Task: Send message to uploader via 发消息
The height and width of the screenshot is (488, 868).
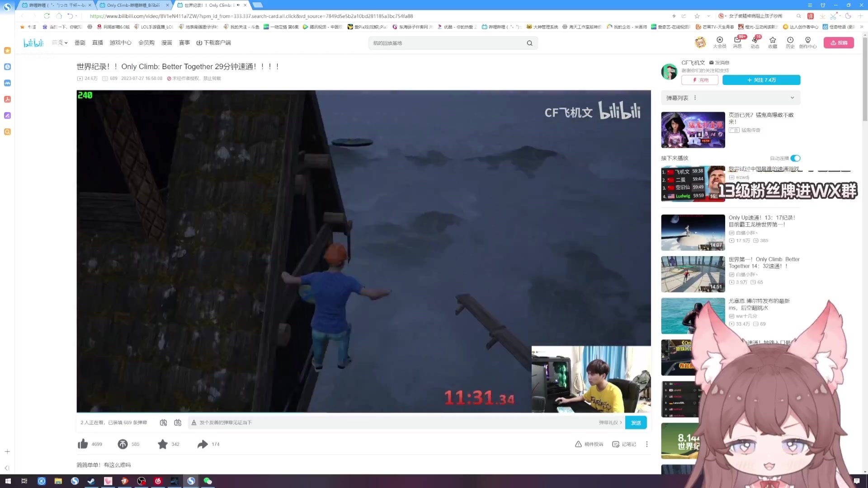Action: 719,62
